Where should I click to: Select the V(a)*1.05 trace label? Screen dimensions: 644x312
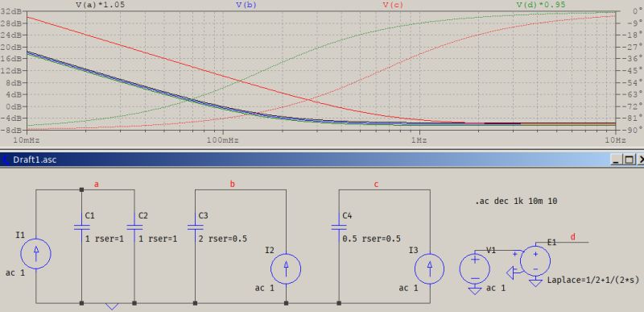click(x=100, y=5)
